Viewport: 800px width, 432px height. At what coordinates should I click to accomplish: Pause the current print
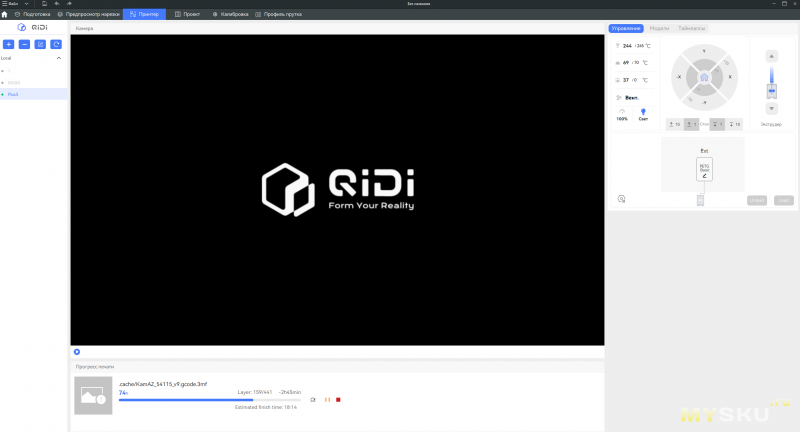pyautogui.click(x=327, y=400)
